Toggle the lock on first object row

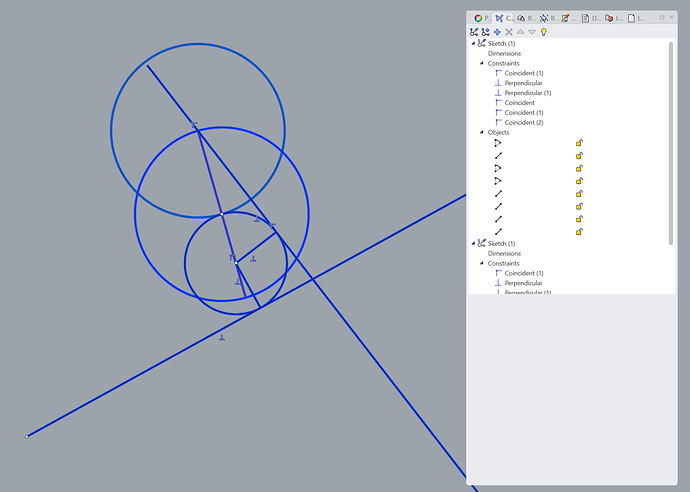click(579, 143)
